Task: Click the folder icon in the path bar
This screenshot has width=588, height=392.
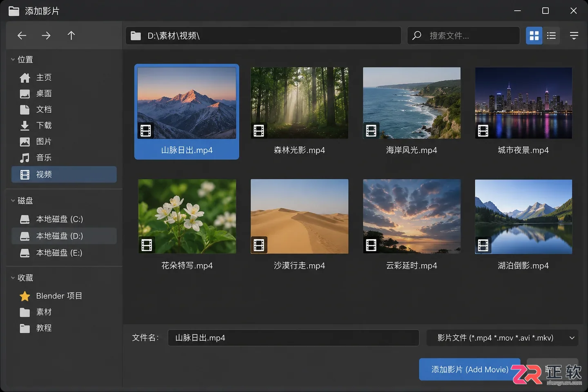Action: [136, 36]
